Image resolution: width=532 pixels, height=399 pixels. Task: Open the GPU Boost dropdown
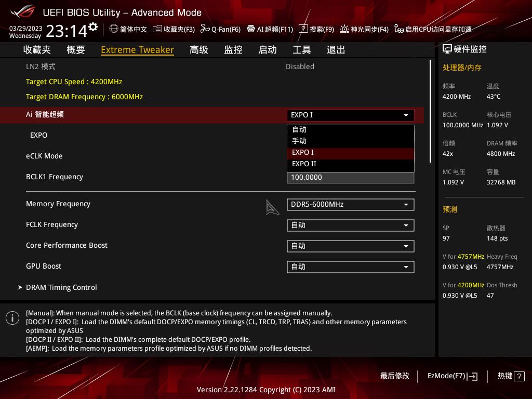[x=351, y=267]
